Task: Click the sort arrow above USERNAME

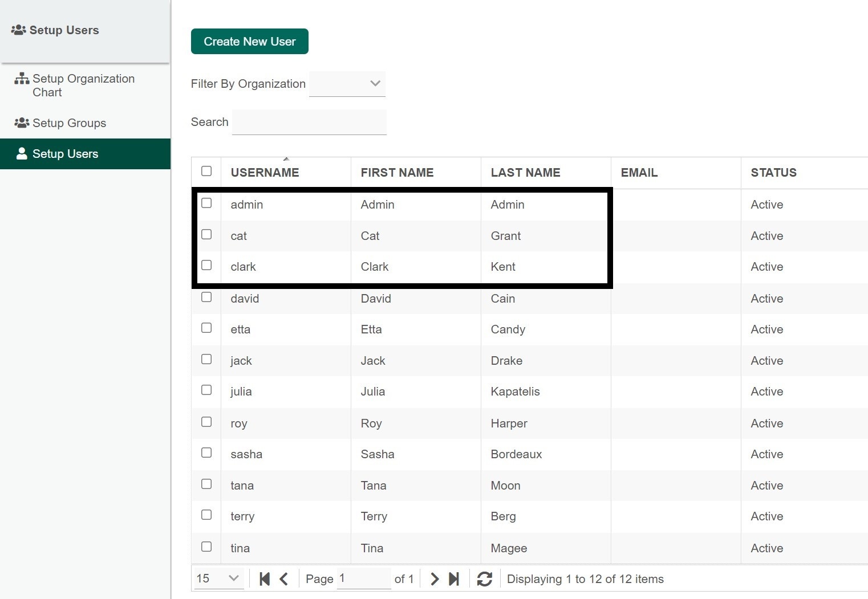Action: pos(286,159)
